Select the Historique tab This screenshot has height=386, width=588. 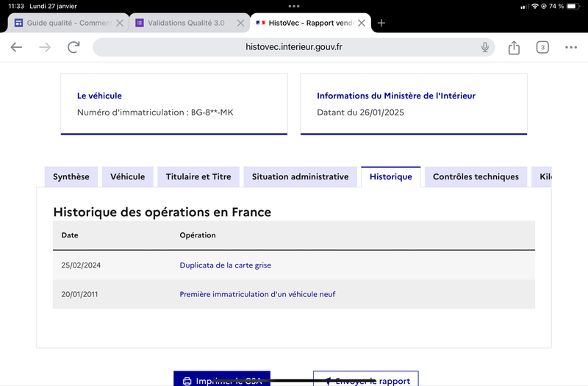tap(391, 176)
